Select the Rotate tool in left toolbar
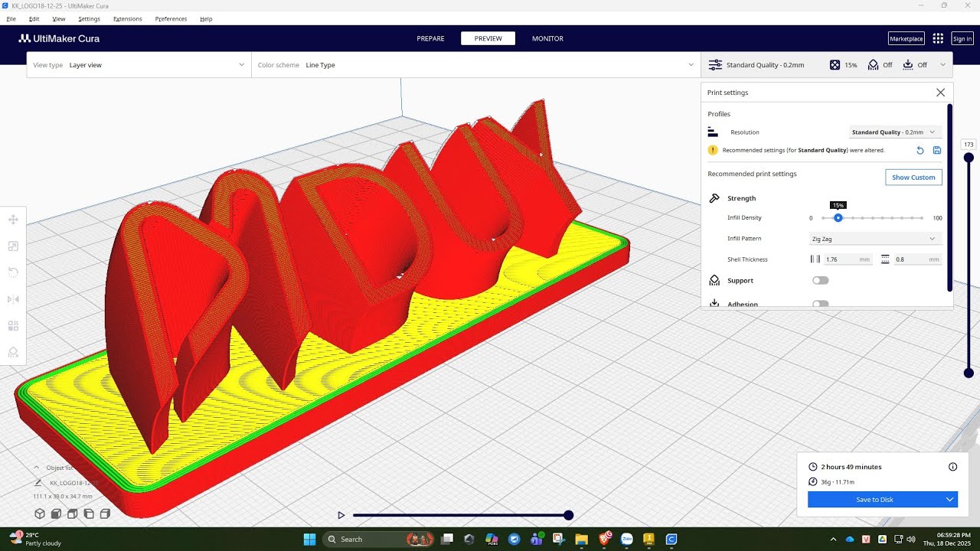The image size is (980, 551). click(x=13, y=272)
